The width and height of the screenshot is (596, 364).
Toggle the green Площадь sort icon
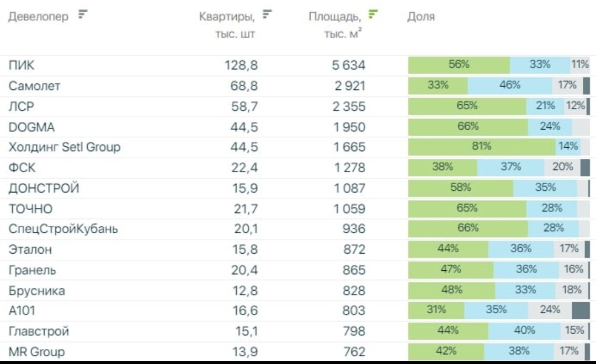tap(374, 15)
